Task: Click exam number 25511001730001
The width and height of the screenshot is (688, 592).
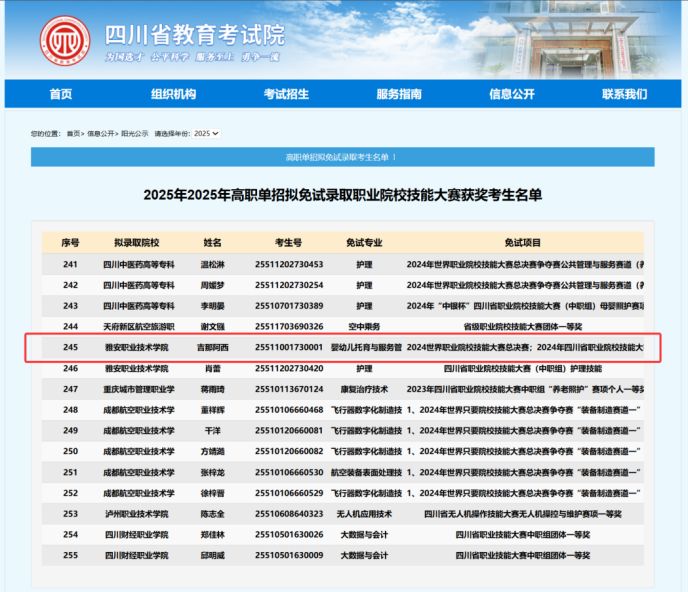Action: (289, 347)
